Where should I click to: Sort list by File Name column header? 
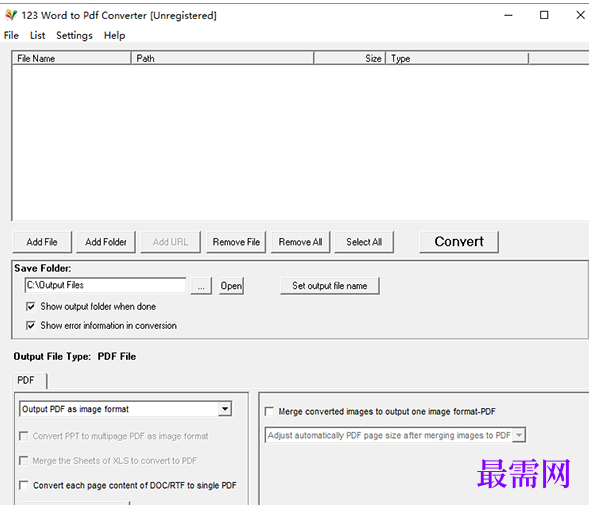pyautogui.click(x=72, y=58)
